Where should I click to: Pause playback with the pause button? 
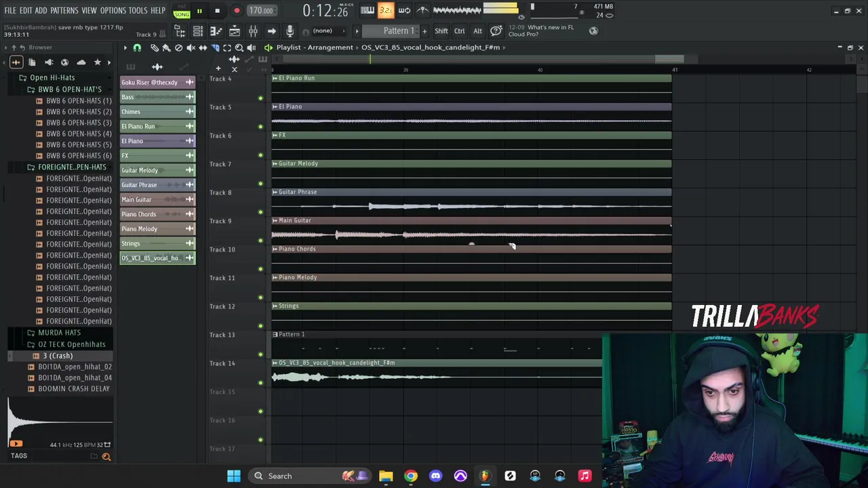coord(199,10)
